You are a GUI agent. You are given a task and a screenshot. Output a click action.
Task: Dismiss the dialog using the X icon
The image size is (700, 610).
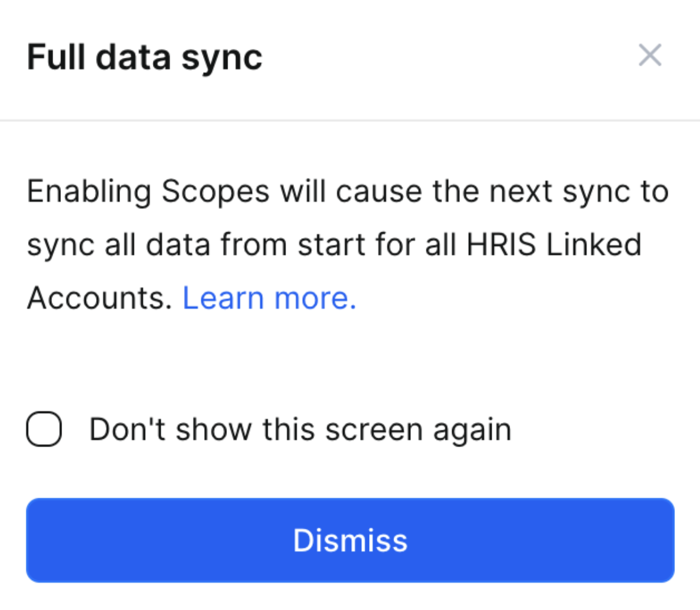pyautogui.click(x=649, y=56)
